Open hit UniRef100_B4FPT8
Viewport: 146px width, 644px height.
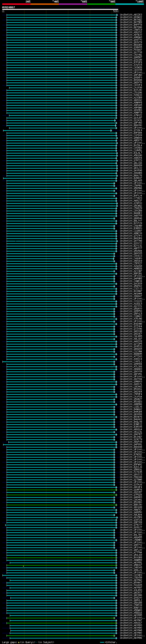131,25
